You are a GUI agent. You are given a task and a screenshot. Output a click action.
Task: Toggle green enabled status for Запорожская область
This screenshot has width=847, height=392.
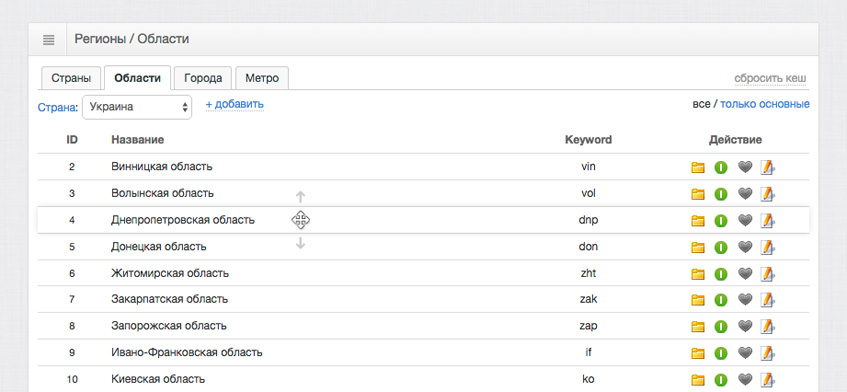721,327
